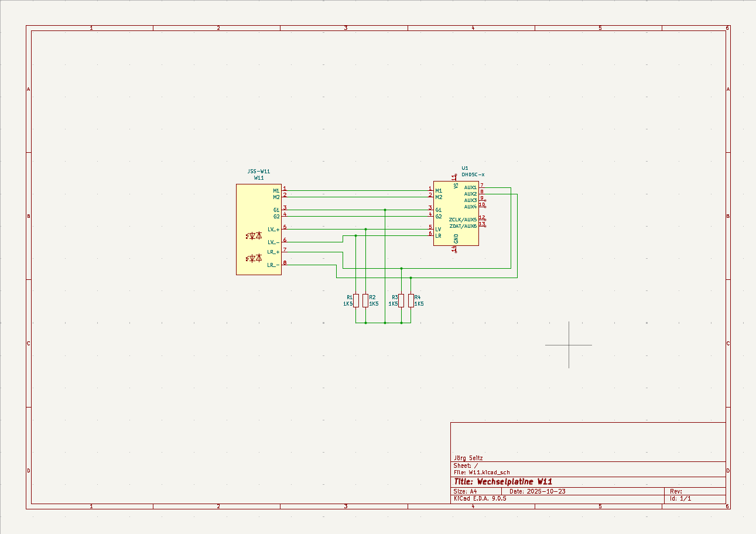Select the title text Wechselplatine W11

coord(503,481)
